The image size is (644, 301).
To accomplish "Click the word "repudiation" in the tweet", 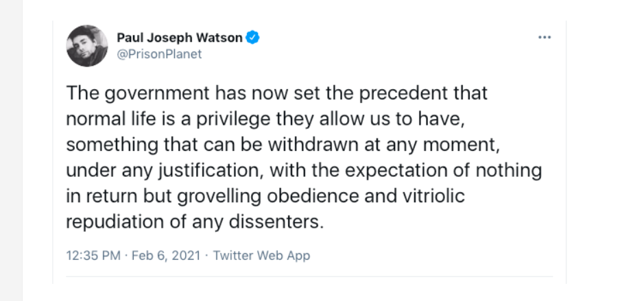I will click(115, 223).
